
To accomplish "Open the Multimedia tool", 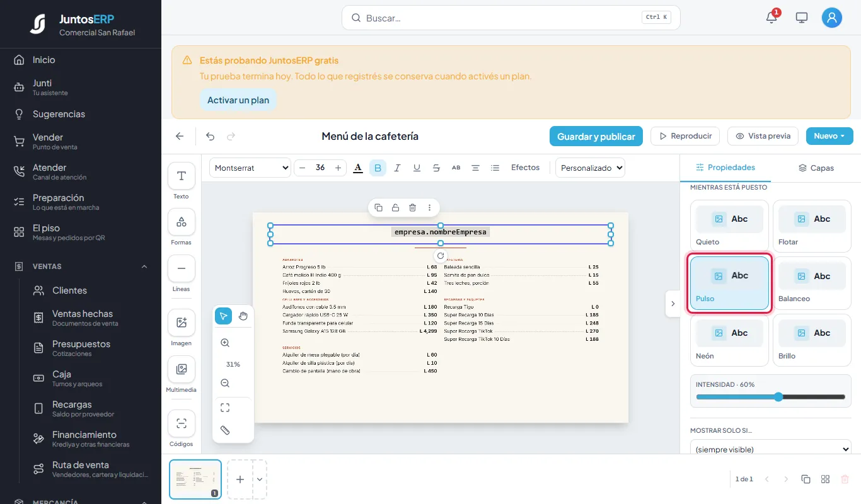I will pyautogui.click(x=182, y=369).
